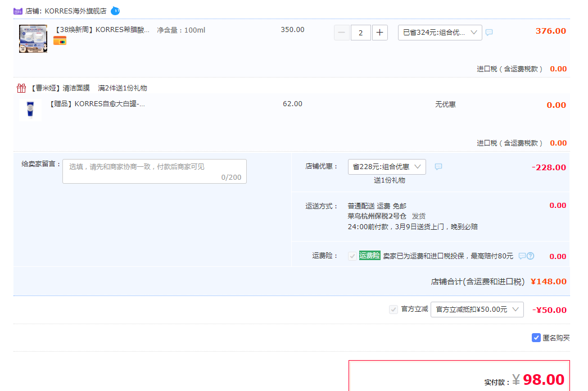Click the 菜鸟杭州保税2号仓 warehouse text
Image resolution: width=588 pixels, height=391 pixels.
377,216
